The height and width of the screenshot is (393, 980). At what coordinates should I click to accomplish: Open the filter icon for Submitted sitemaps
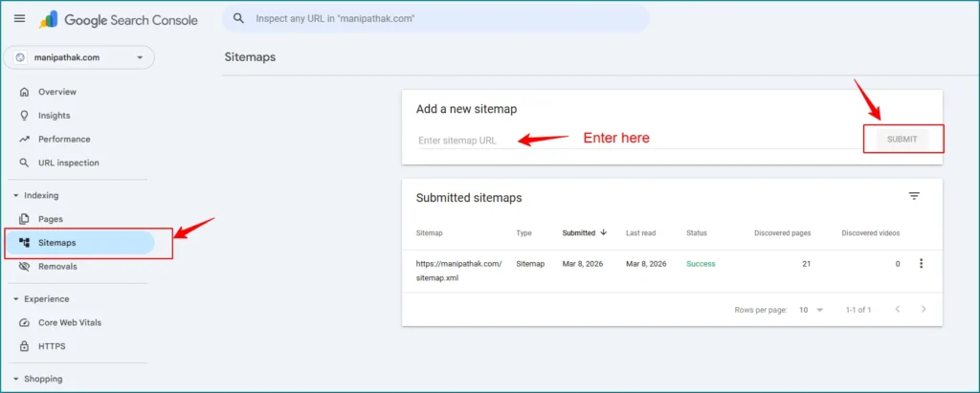pos(914,196)
